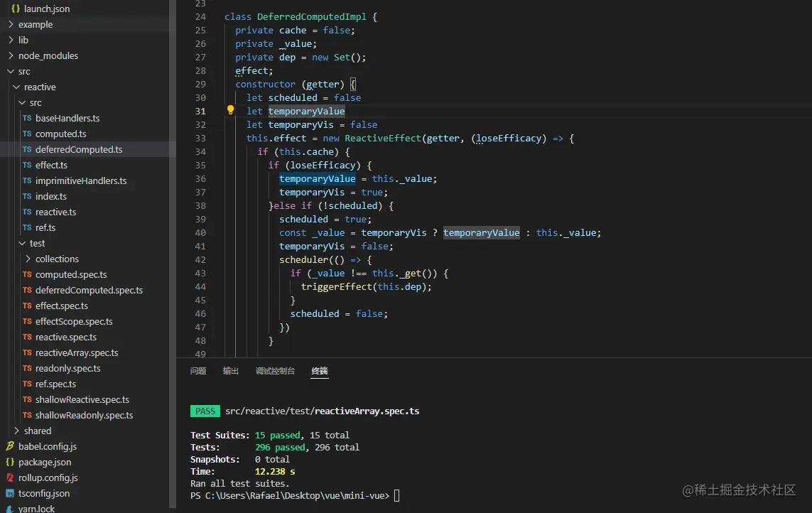The image size is (812, 513).
Task: Open reactiveArray.spec.ts file name in explorer
Action: pos(77,352)
